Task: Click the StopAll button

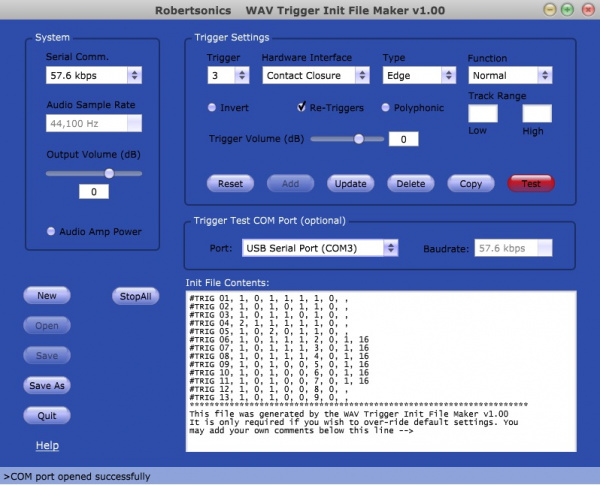Action: click(135, 296)
